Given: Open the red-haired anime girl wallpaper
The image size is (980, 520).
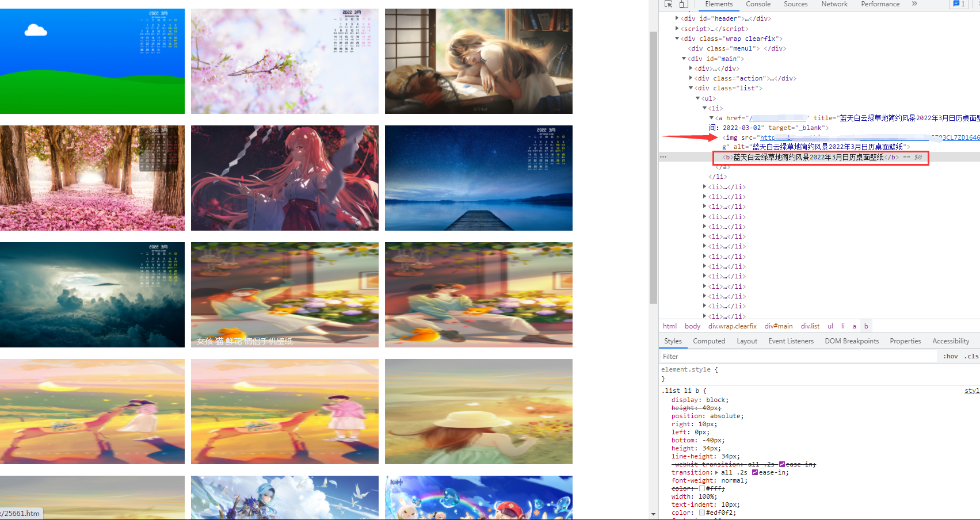Looking at the screenshot, I should coord(285,178).
